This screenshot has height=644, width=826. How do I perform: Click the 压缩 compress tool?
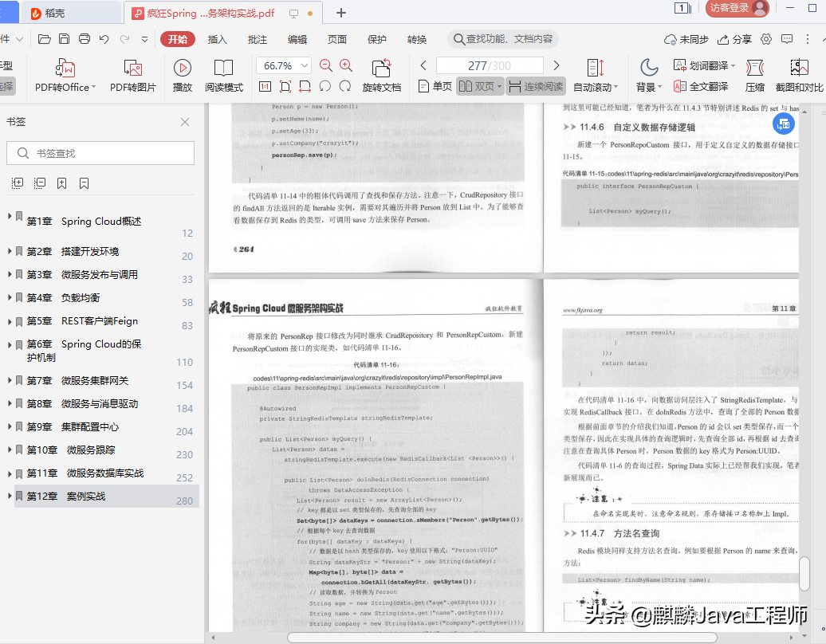pyautogui.click(x=755, y=76)
